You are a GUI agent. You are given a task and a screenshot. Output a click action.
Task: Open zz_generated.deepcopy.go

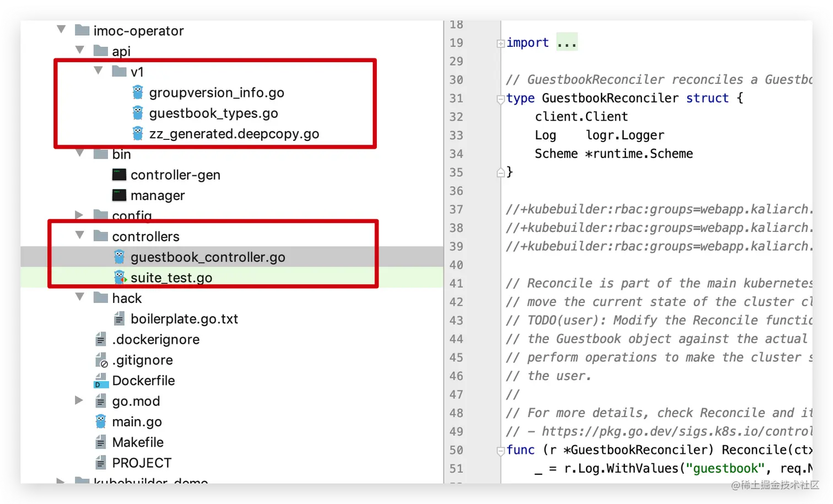click(x=234, y=134)
